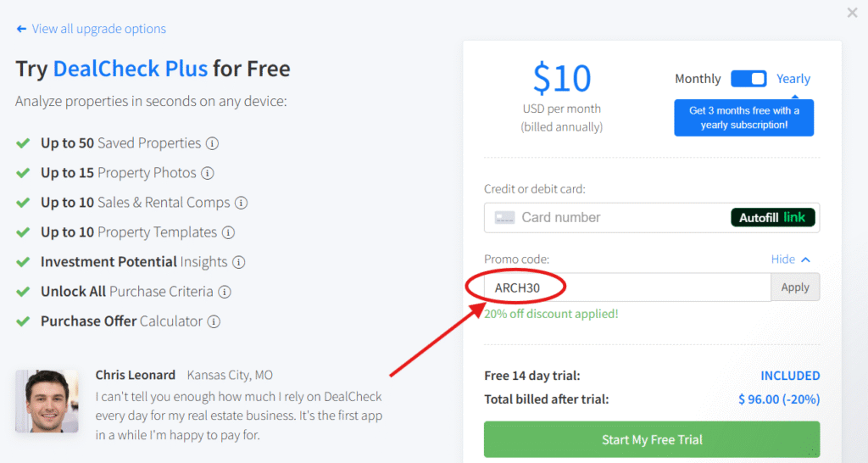Screen dimensions: 868x463
Task: Open info icon for Purchase Offer Calculator
Action: (x=214, y=321)
